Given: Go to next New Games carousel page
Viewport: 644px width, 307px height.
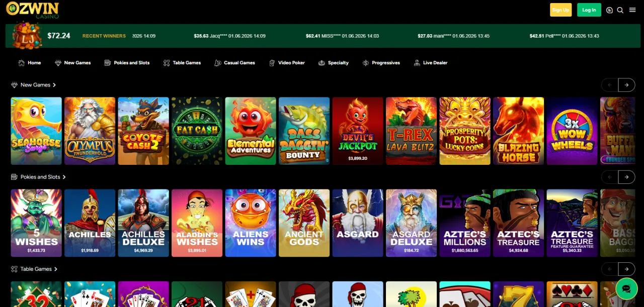Looking at the screenshot, I should (x=626, y=85).
